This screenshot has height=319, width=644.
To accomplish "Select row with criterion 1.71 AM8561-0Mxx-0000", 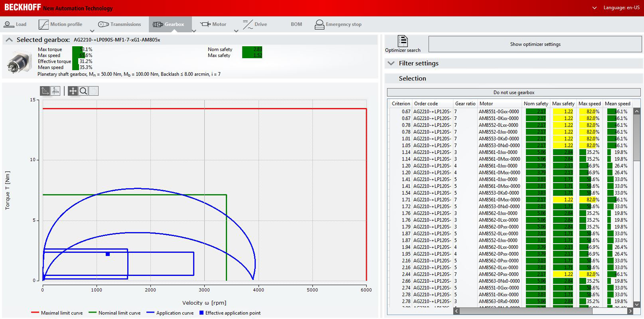I will coord(510,200).
